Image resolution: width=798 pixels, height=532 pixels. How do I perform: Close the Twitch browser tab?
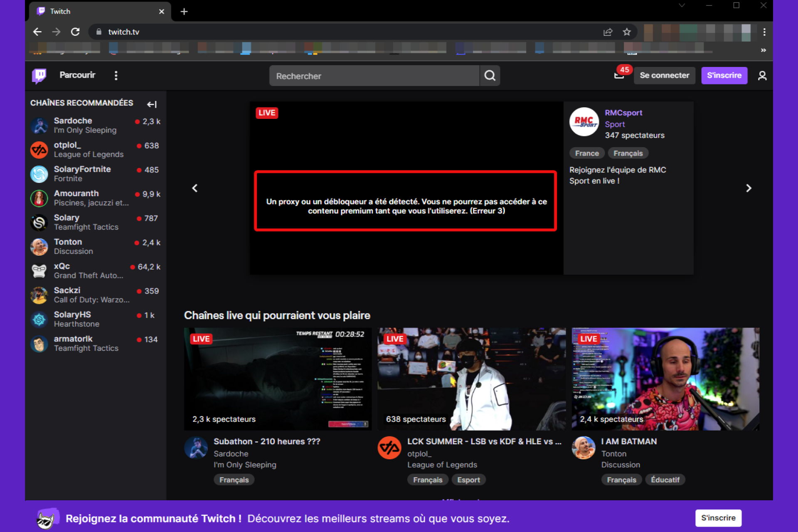162,12
